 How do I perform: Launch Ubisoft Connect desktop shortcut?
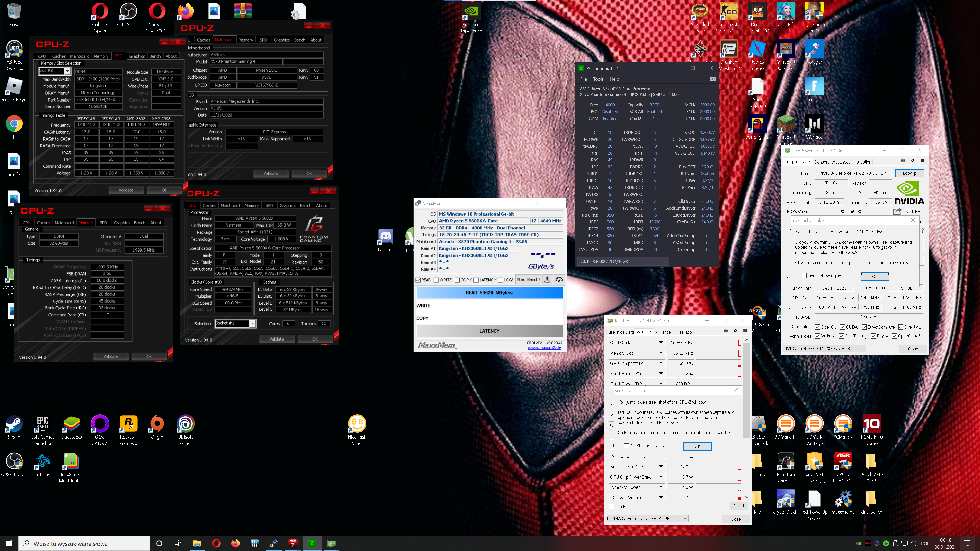185,430
